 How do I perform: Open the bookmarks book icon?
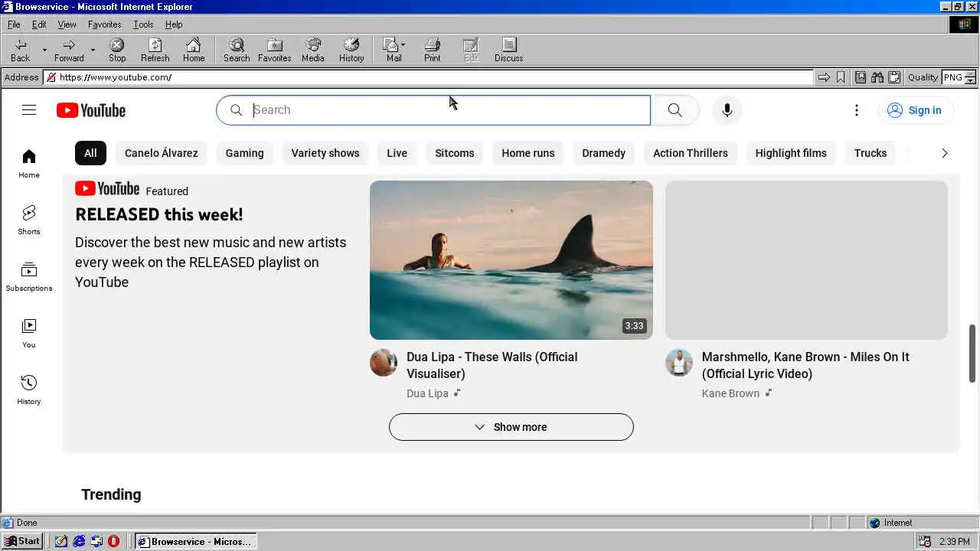tap(861, 77)
